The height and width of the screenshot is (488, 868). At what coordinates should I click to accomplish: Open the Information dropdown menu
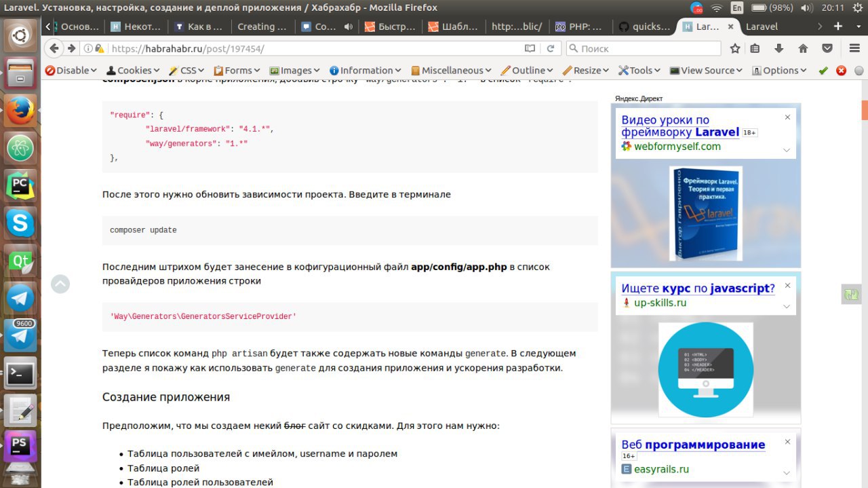coord(366,71)
